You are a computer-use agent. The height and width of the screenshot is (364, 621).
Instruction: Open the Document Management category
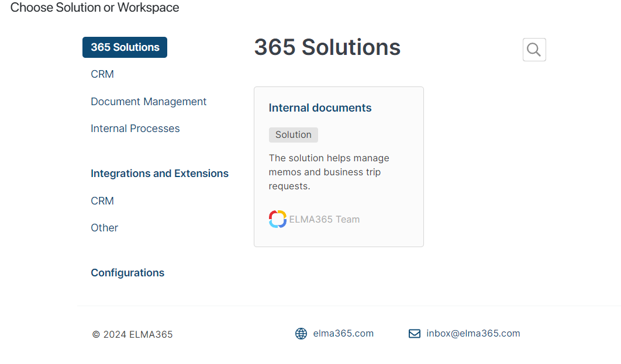[149, 101]
